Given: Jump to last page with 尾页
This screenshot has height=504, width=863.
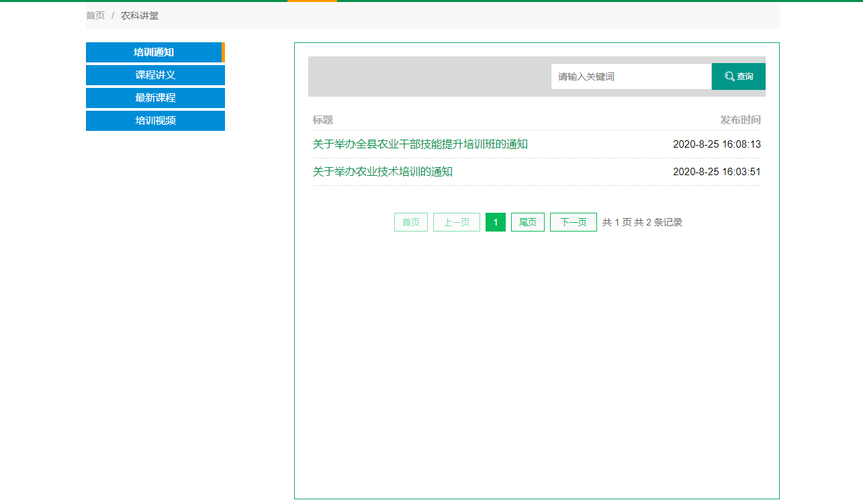Looking at the screenshot, I should tap(527, 222).
